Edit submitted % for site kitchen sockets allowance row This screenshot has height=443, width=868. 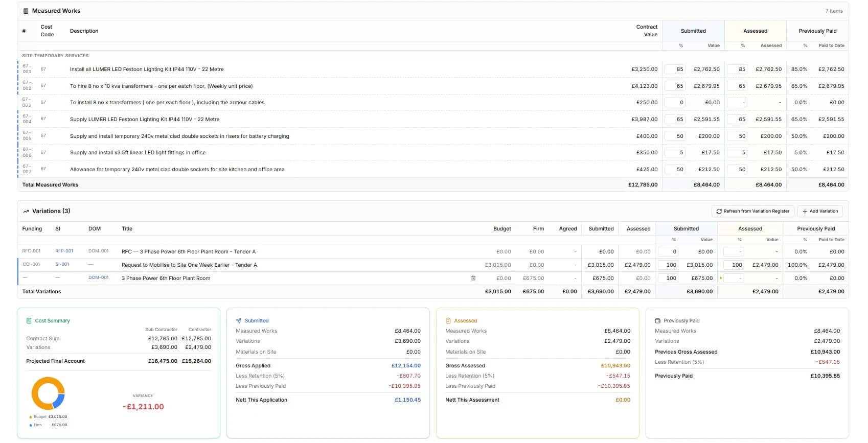coord(675,169)
